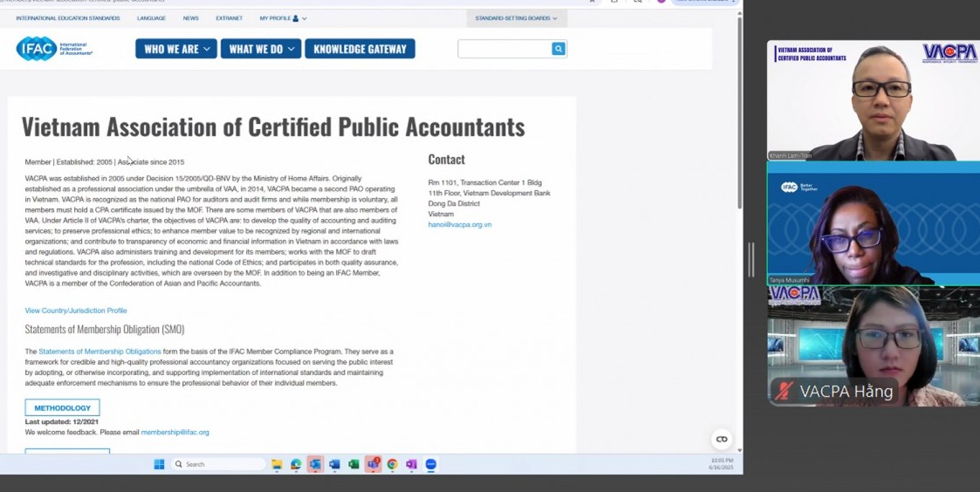Open International Education Standards link

[68, 18]
